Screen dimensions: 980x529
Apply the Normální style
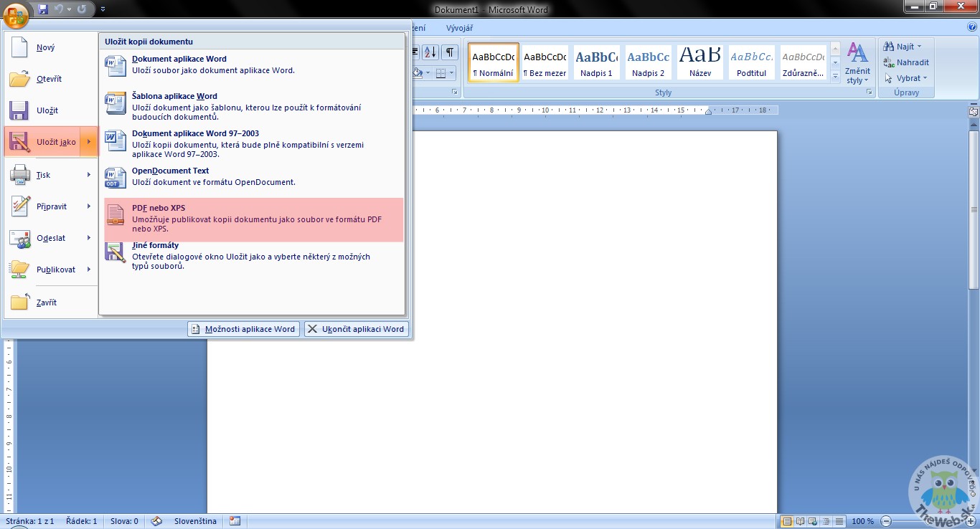[493, 62]
